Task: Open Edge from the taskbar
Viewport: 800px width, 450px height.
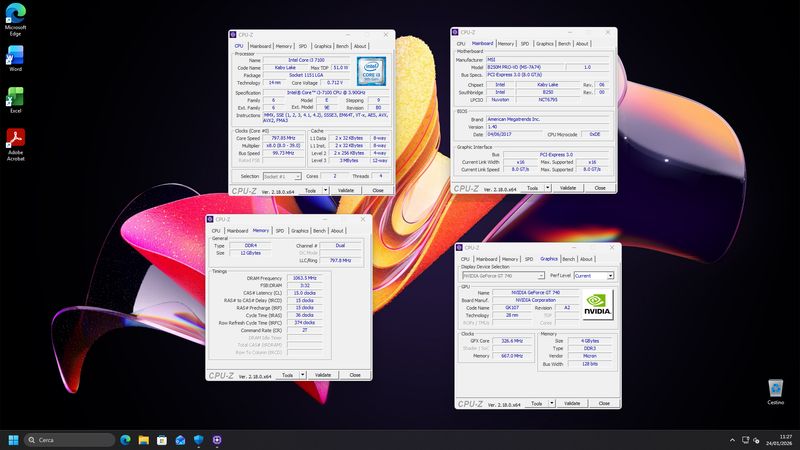Action: click(x=125, y=440)
